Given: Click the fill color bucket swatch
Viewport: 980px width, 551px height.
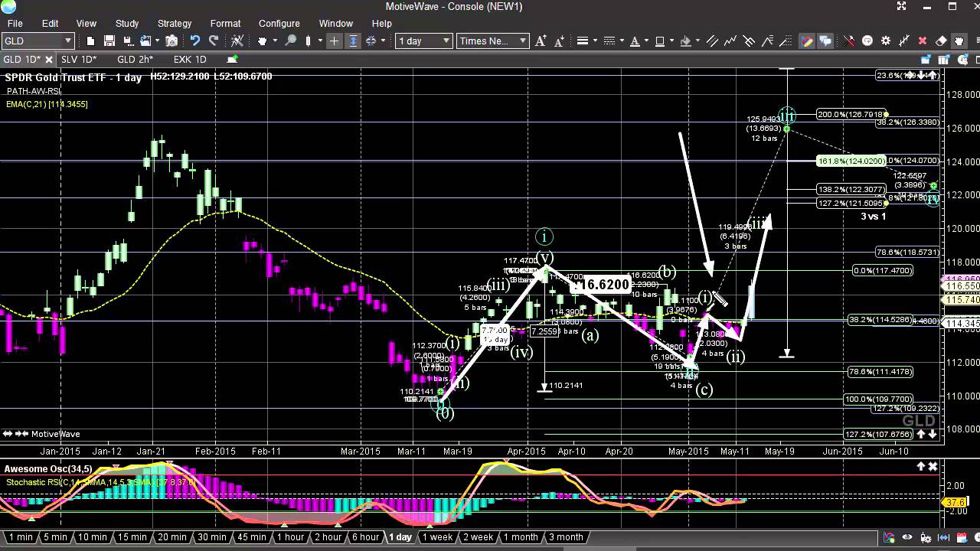Looking at the screenshot, I should 685,41.
